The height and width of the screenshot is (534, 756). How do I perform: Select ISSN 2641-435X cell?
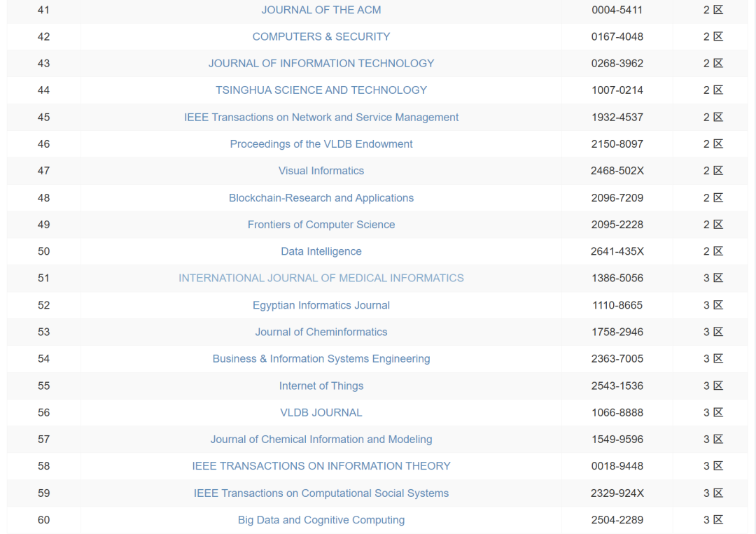[x=617, y=251]
